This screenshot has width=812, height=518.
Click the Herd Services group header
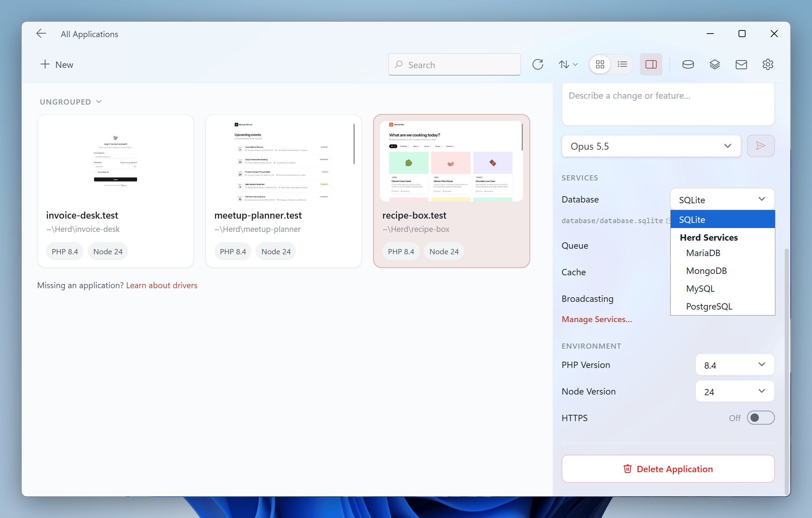(x=708, y=237)
